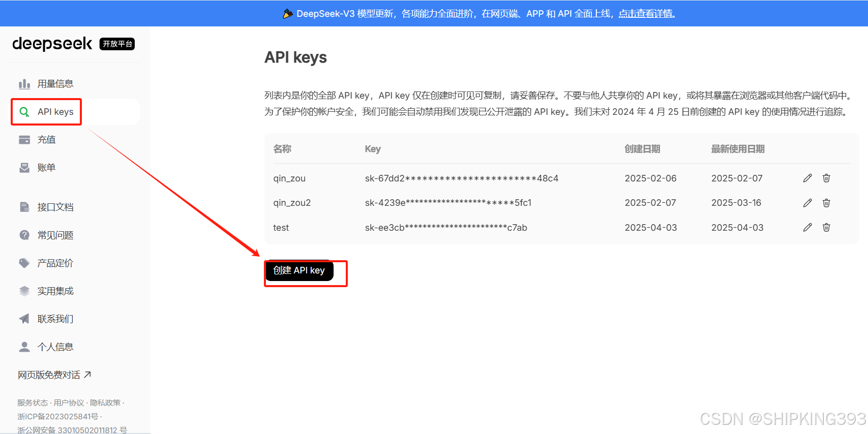Click the external arrow icon beside 网页版免费对话

(x=87, y=375)
